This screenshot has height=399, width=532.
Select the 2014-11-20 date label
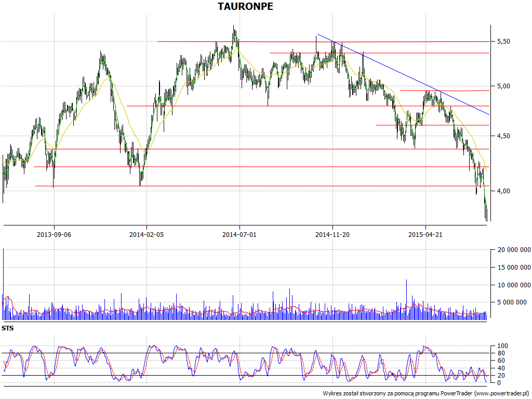332,234
